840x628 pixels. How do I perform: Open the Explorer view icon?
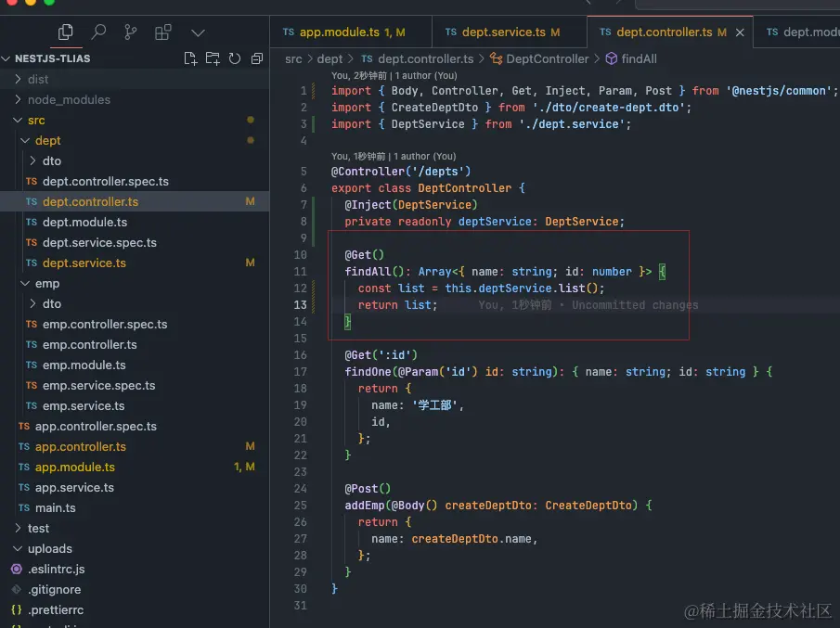(x=65, y=32)
